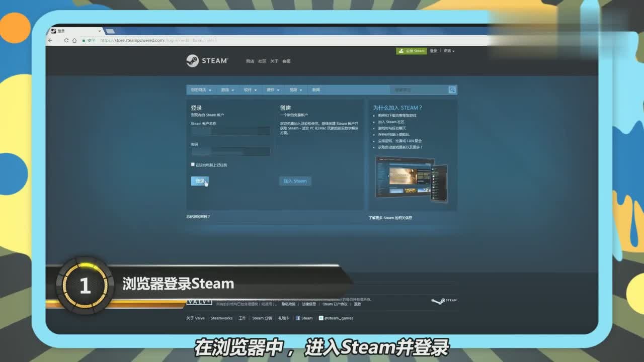The height and width of the screenshot is (362, 644).
Task: Click the magnifier search icon in store bar
Action: pyautogui.click(x=452, y=89)
